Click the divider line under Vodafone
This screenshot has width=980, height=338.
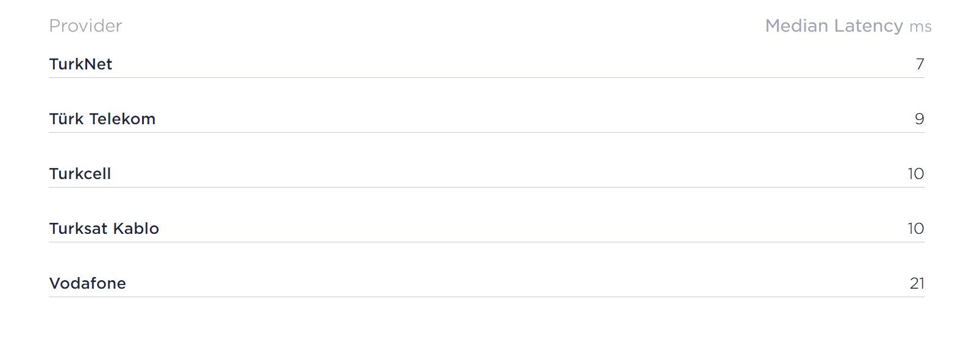pyautogui.click(x=486, y=297)
